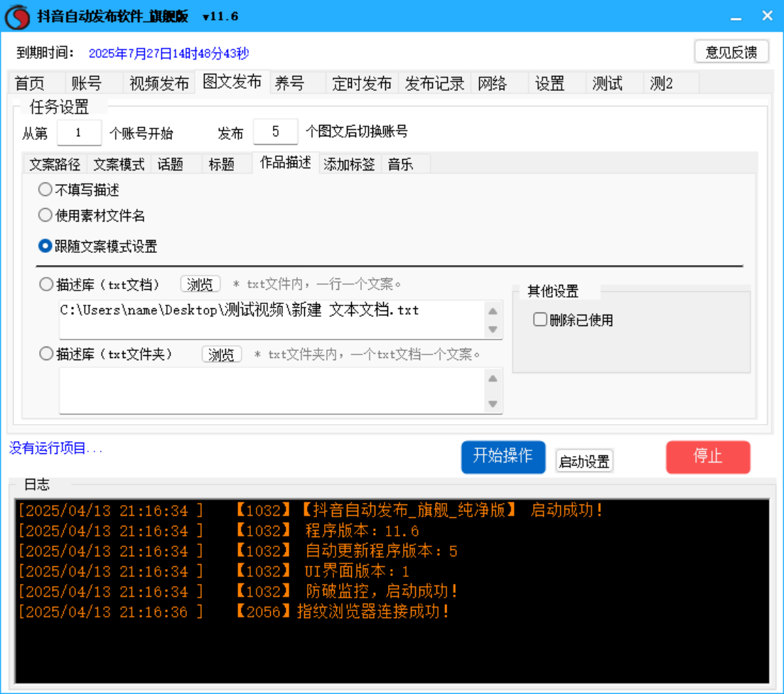
Task: Click the log line 指纹浏览器连接成功！
Action: point(234,612)
